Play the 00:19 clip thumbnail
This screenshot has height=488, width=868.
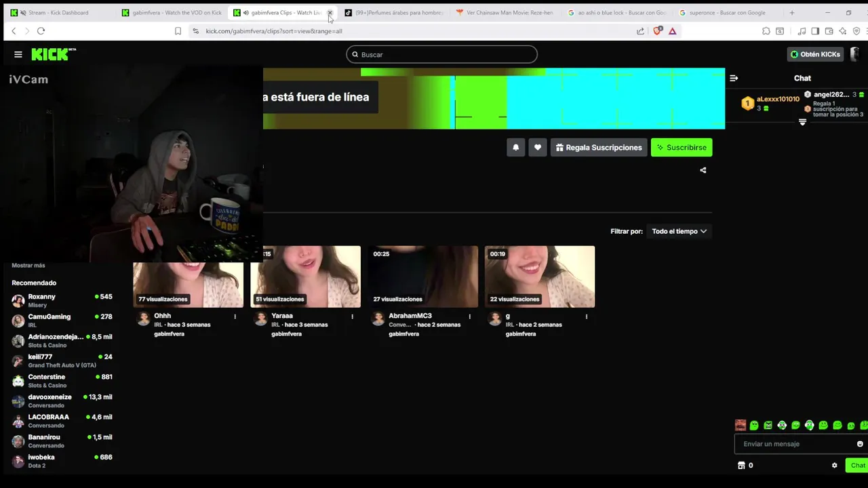tap(540, 277)
